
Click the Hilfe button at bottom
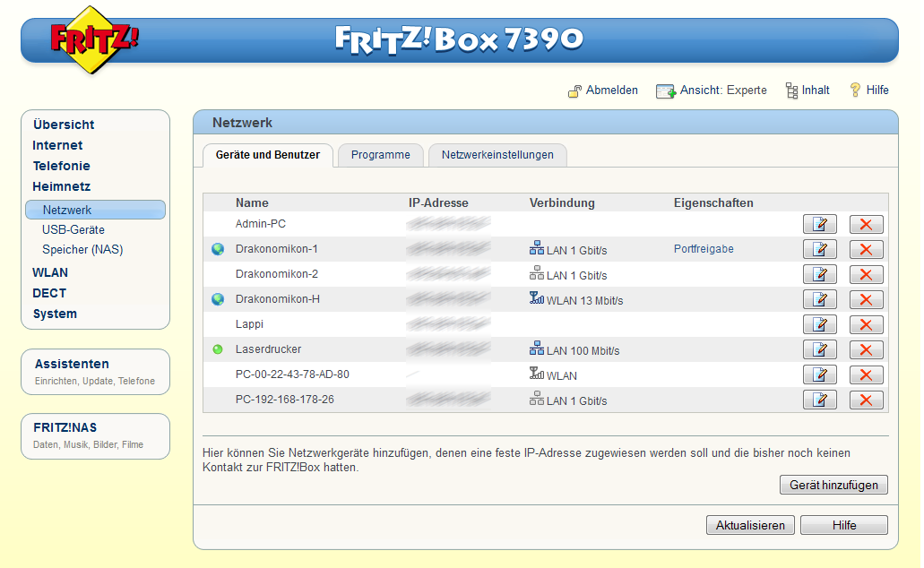point(844,525)
